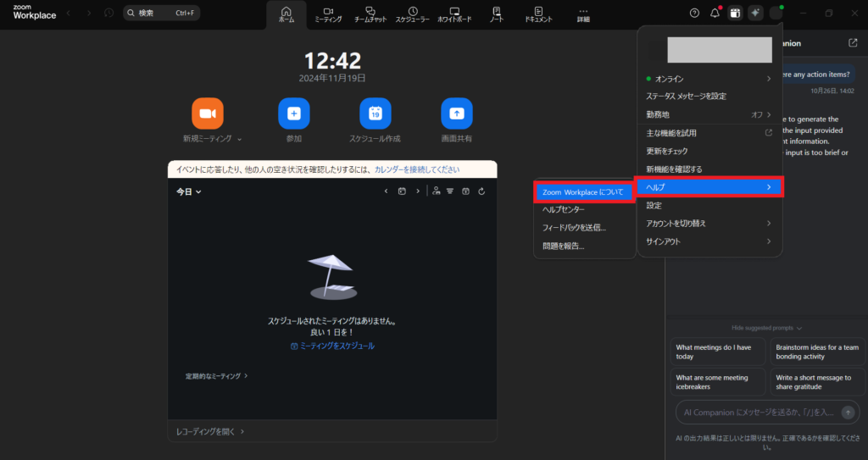The image size is (868, 460).
Task: Select Zoom Workplace について in submenu
Action: [583, 192]
